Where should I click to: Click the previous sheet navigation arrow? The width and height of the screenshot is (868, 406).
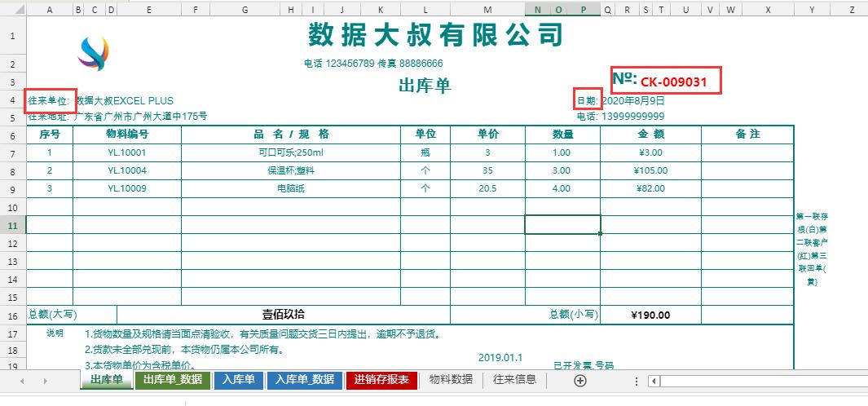[x=22, y=381]
